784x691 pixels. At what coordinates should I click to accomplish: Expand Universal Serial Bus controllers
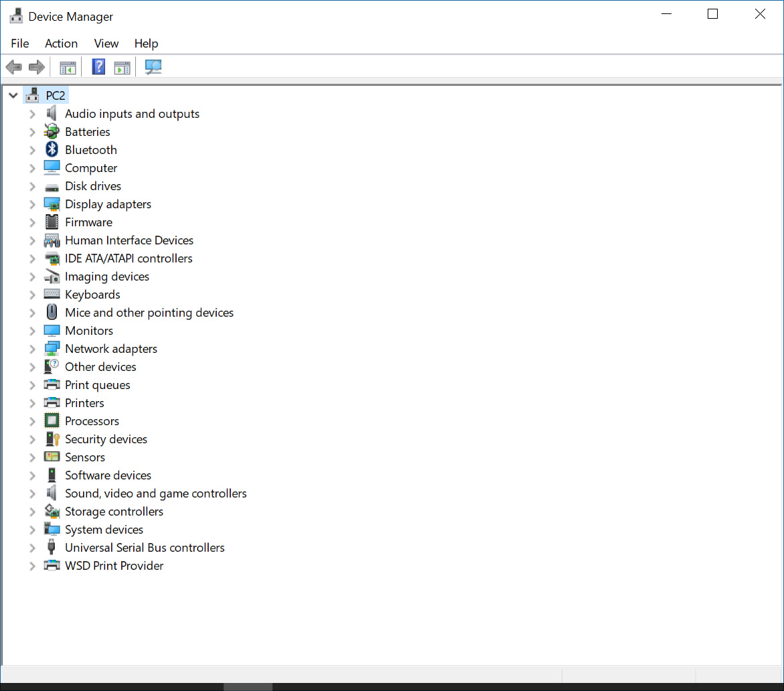pos(32,548)
